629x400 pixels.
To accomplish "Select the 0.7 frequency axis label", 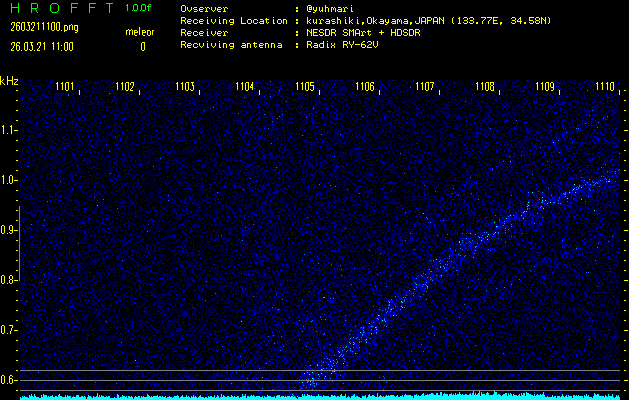I will coord(9,330).
